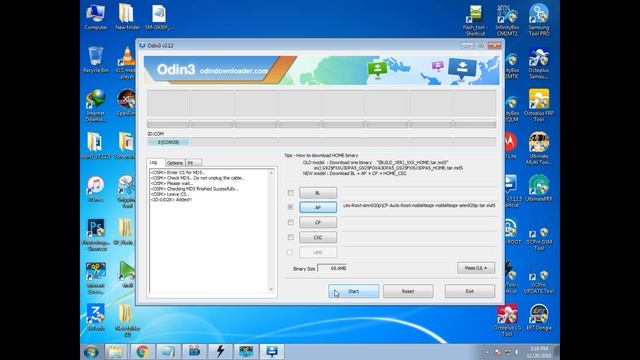Open File Explorer from the taskbar
The height and width of the screenshot is (360, 640).
pos(116,351)
